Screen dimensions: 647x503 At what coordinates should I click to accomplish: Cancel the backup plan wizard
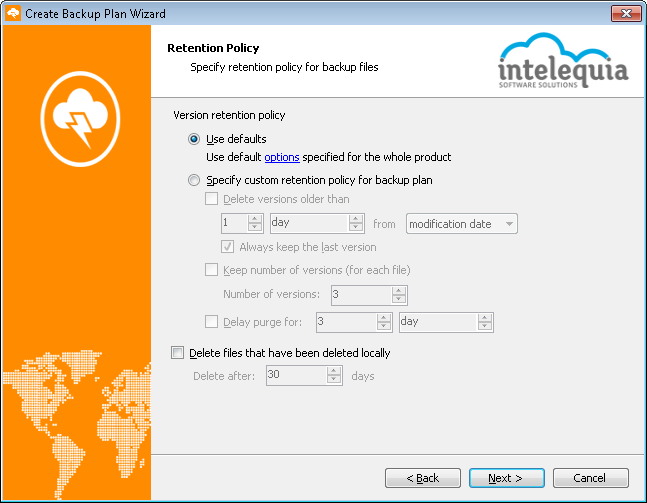[x=590, y=478]
